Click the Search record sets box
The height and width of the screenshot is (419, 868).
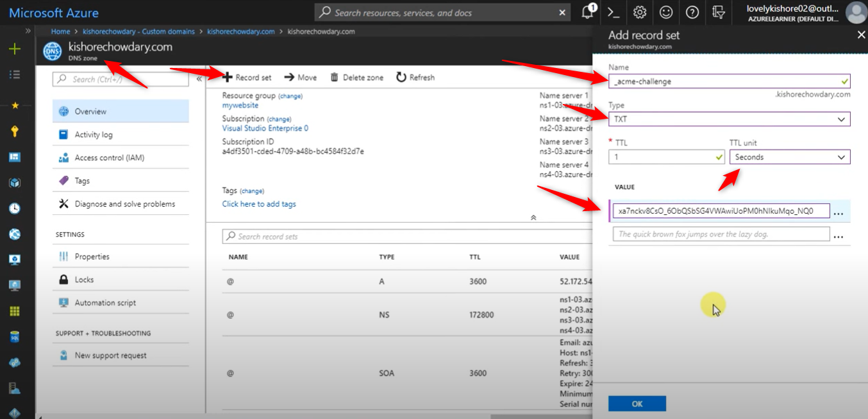[407, 236]
